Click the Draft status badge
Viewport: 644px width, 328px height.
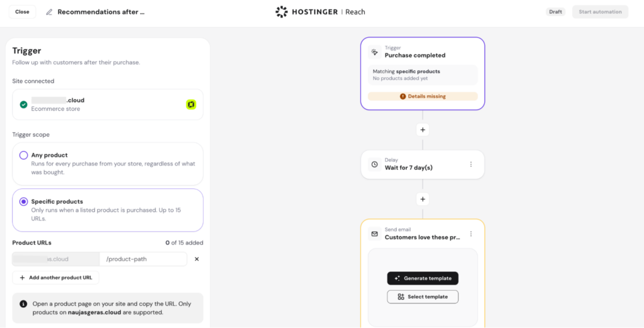(556, 12)
